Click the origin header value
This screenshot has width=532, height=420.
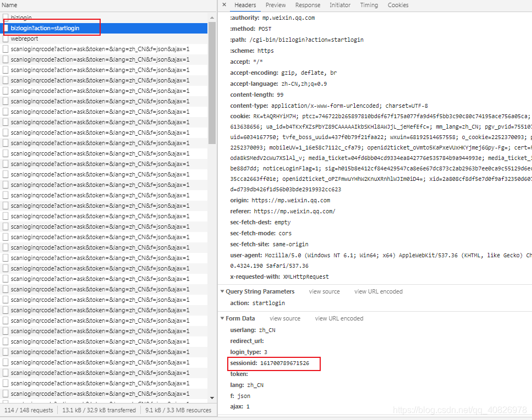tap(290, 200)
